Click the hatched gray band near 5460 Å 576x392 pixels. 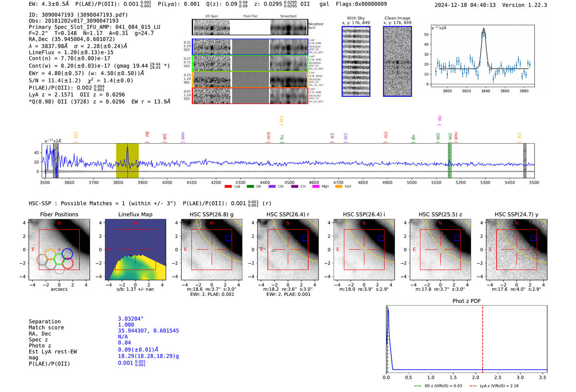click(525, 160)
